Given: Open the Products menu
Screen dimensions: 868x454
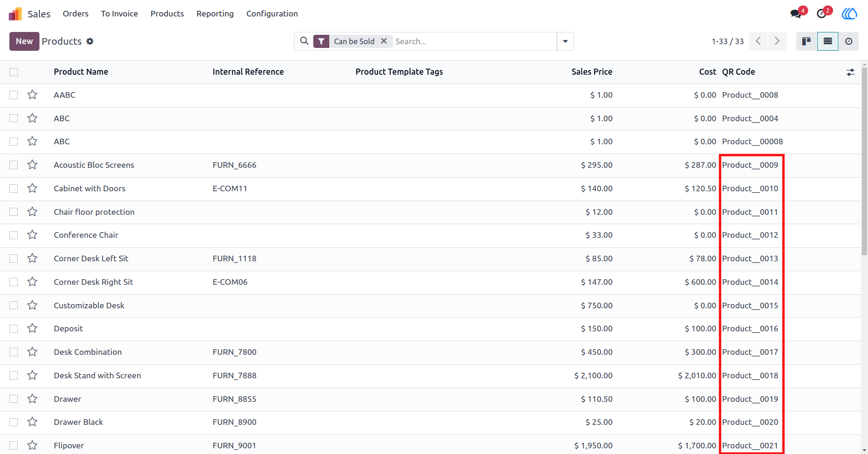Looking at the screenshot, I should pyautogui.click(x=167, y=14).
